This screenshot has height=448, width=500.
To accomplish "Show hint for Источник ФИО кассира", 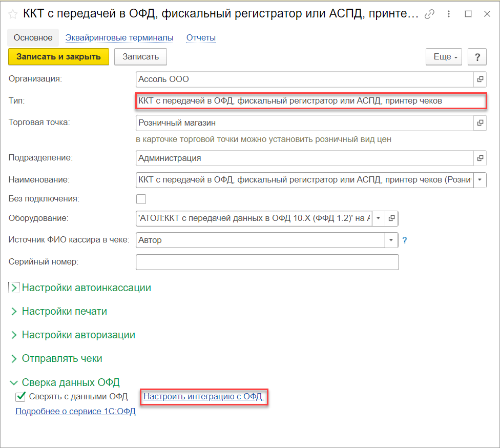I will point(404,240).
